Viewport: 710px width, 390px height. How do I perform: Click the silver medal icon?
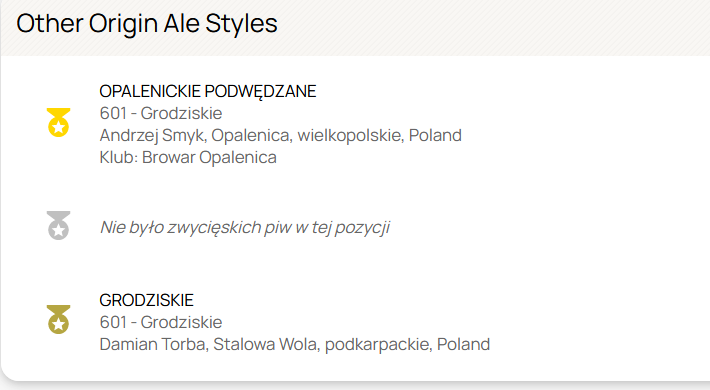58,225
